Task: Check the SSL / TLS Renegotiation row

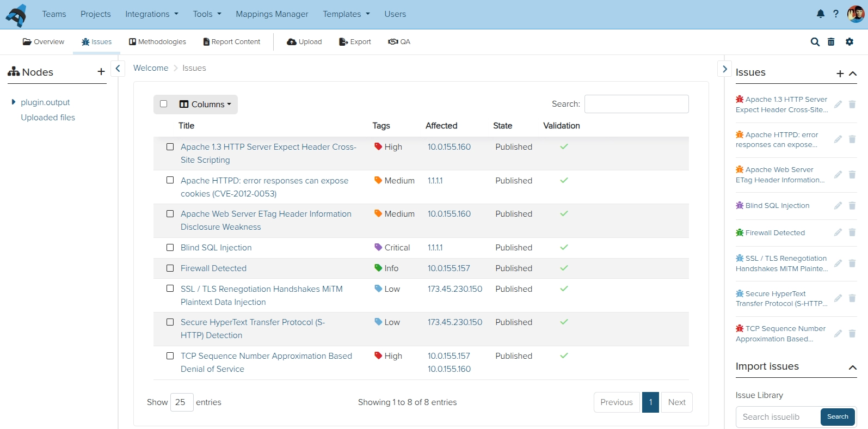Action: pos(170,289)
